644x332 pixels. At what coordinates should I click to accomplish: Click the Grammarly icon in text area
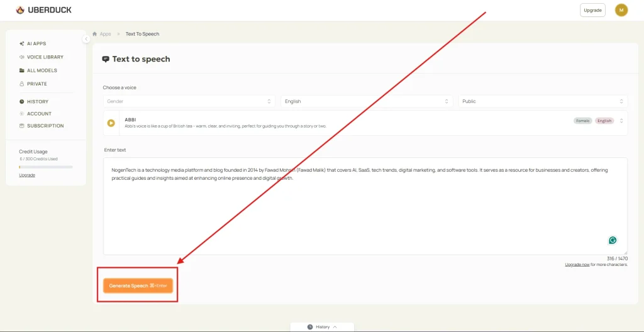pos(613,240)
